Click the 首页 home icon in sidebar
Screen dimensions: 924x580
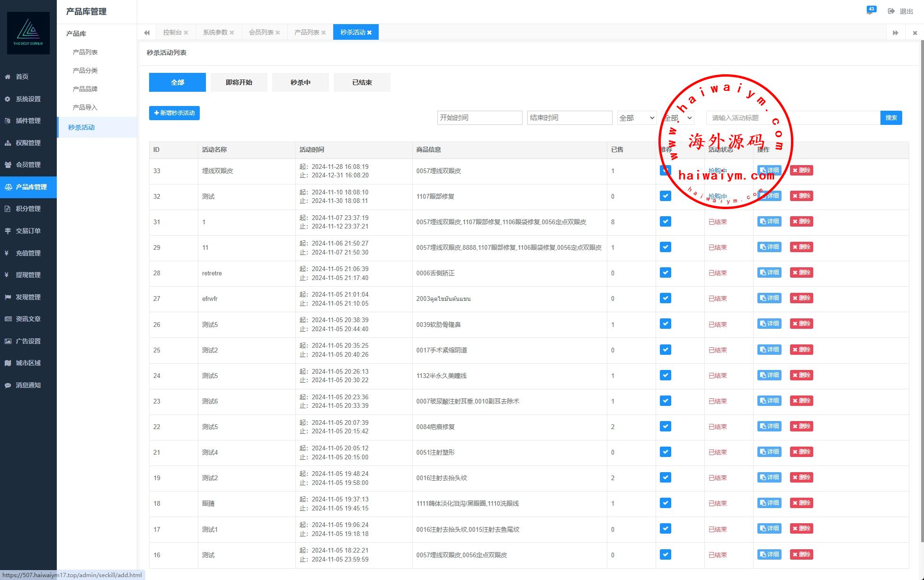pyautogui.click(x=8, y=77)
